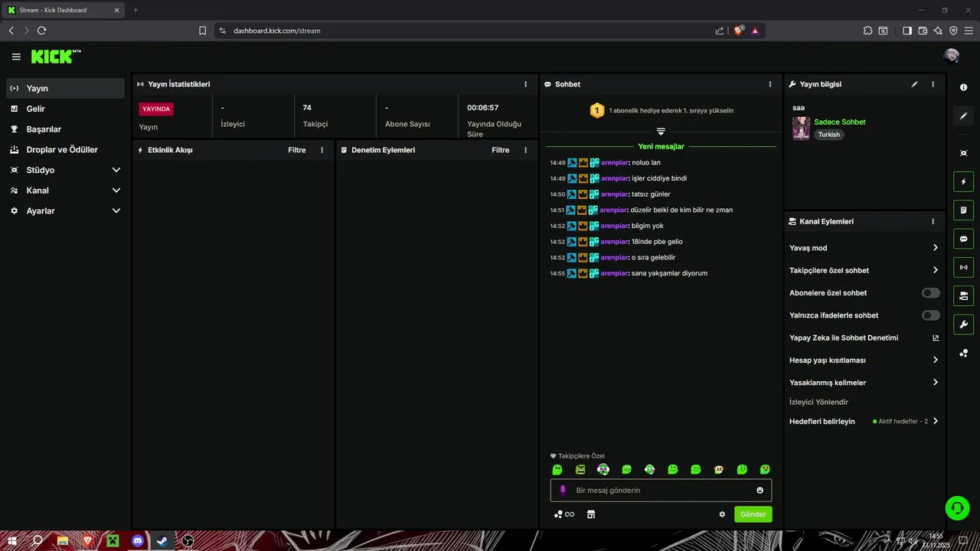Click the Gönder send button
Image resolution: width=980 pixels, height=551 pixels.
click(x=753, y=514)
